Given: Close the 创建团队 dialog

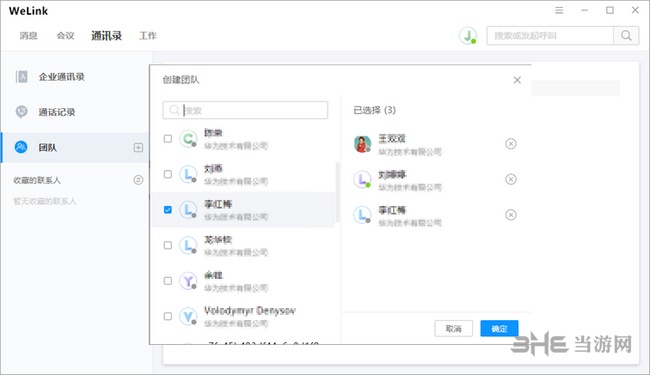Looking at the screenshot, I should tap(517, 80).
